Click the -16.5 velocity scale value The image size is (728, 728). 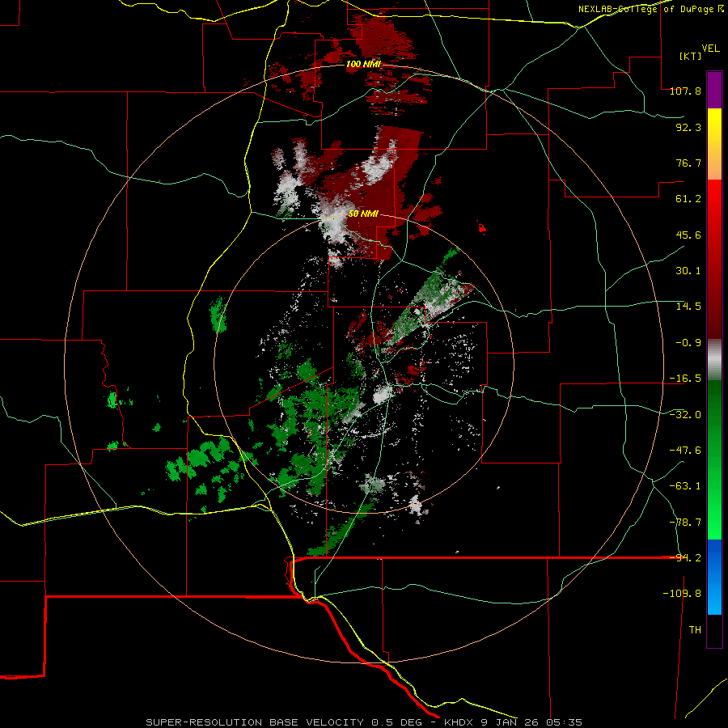(x=685, y=379)
